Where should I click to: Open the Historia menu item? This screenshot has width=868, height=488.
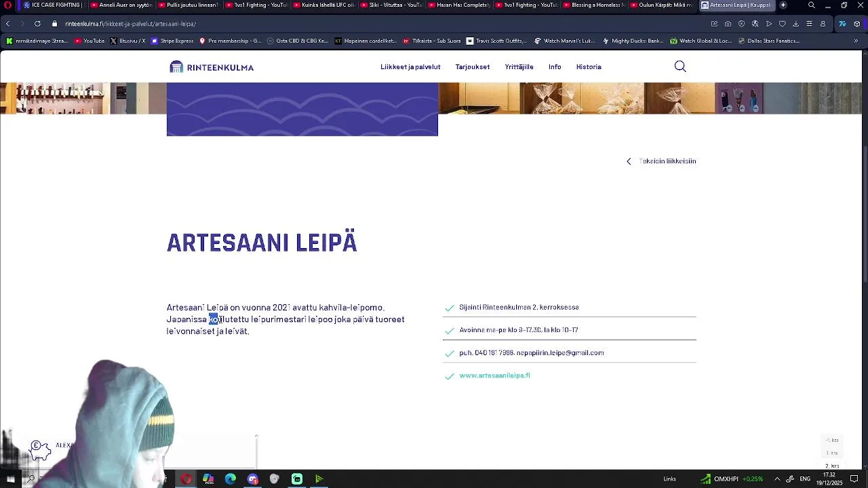[589, 67]
